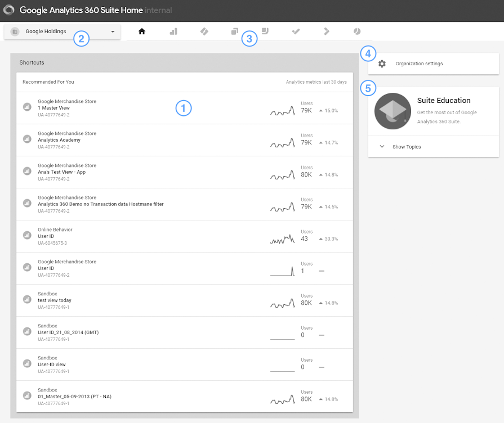Click the spike sparkline with 1 user
504x423 pixels.
(283, 271)
